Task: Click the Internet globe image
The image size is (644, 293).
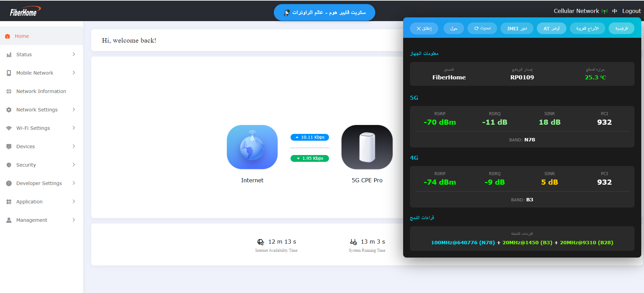Action: 252,147
